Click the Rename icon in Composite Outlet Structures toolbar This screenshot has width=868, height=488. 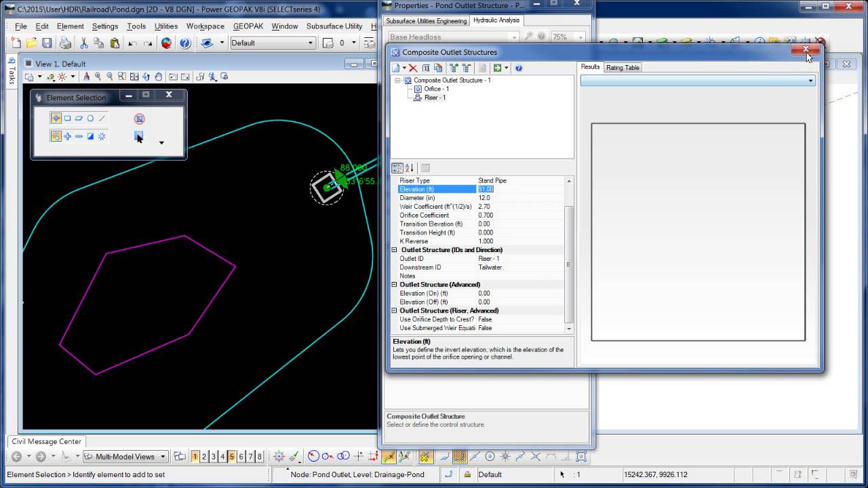coord(426,68)
